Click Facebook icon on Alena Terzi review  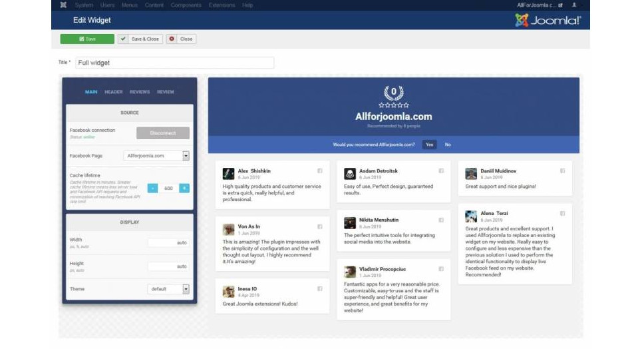563,213
